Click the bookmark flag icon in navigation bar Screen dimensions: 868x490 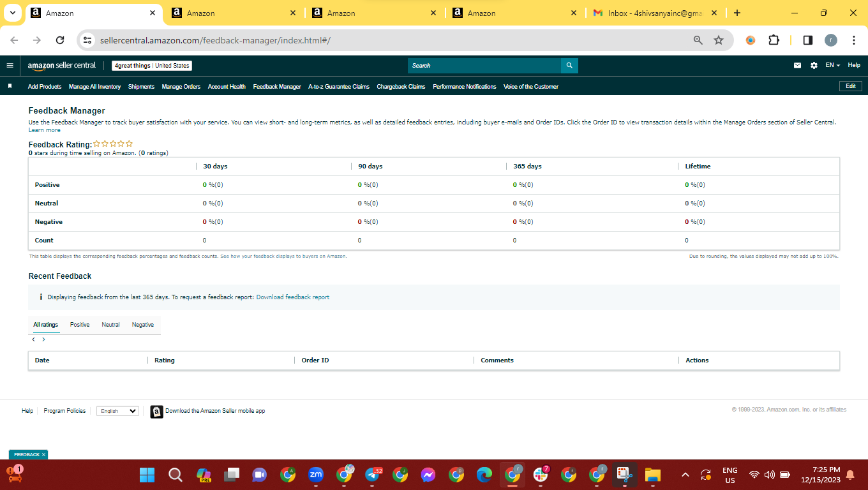(10, 86)
